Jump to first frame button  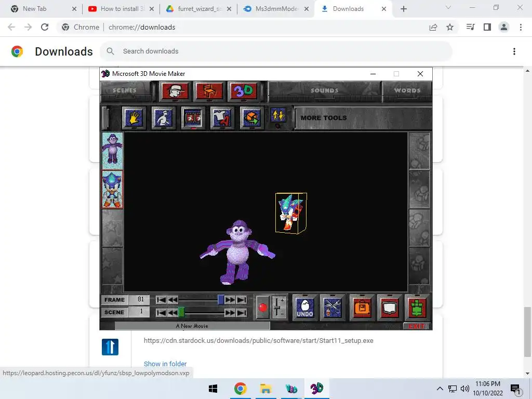coord(162,300)
